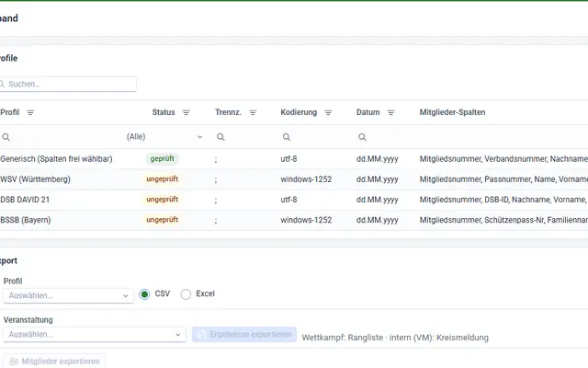
Task: Click windows-1252 in the BSSB row
Action: coord(306,220)
